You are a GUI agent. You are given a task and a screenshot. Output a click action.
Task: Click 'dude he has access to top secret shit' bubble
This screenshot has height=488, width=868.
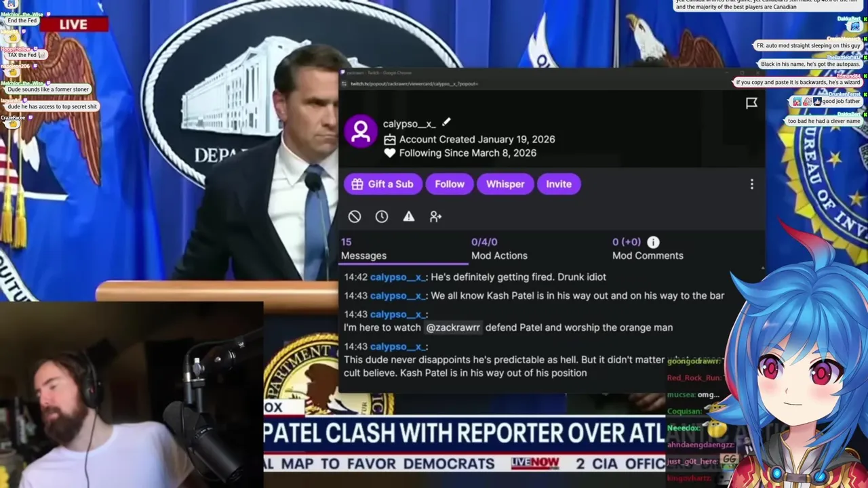coord(52,106)
